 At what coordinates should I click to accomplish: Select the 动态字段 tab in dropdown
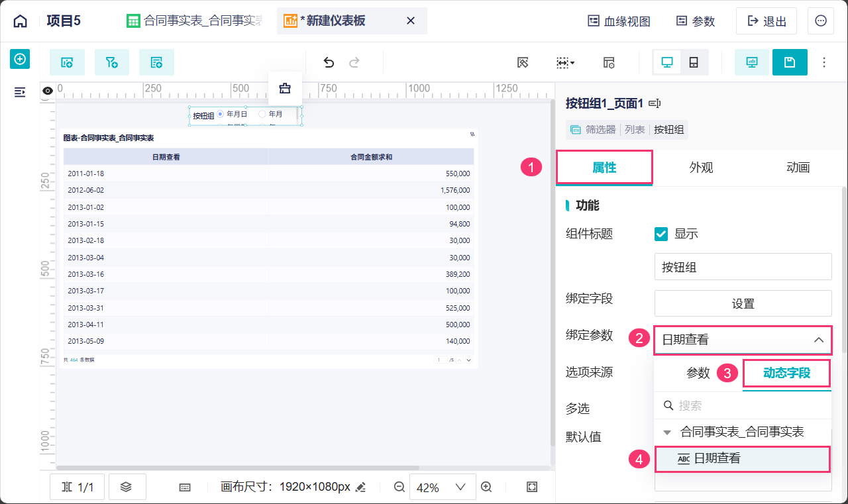coord(786,373)
